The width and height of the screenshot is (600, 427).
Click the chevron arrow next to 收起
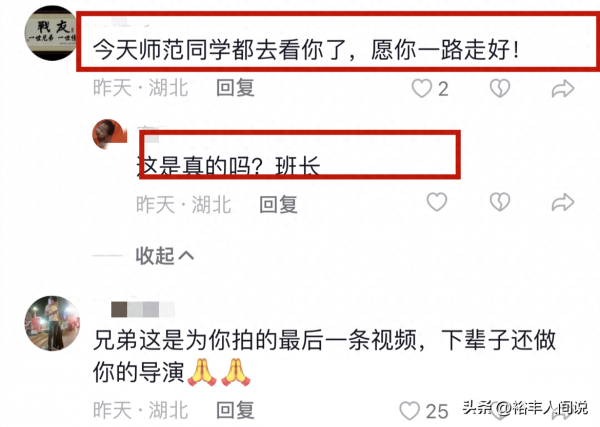[x=186, y=255]
